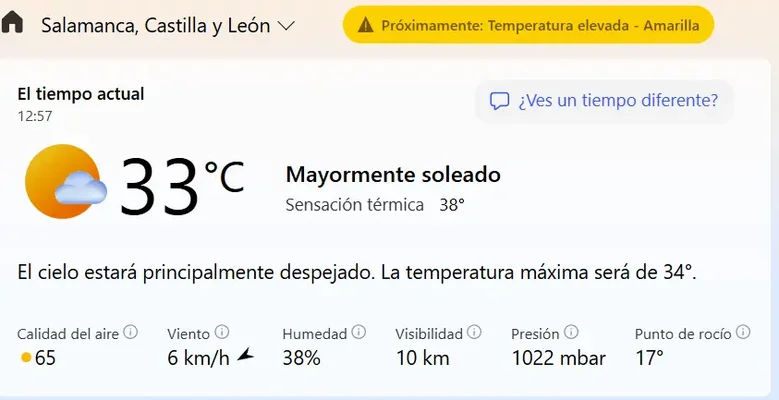Show info icon next to Viento
This screenshot has width=779, height=400.
222,332
